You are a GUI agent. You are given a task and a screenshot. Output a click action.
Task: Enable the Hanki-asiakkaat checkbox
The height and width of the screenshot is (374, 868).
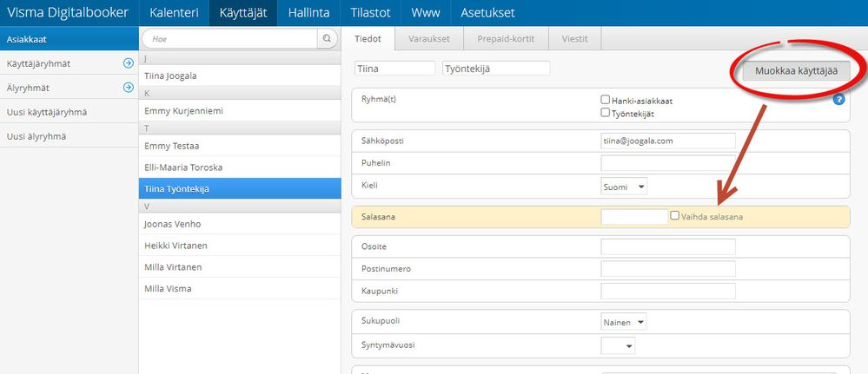[x=606, y=100]
